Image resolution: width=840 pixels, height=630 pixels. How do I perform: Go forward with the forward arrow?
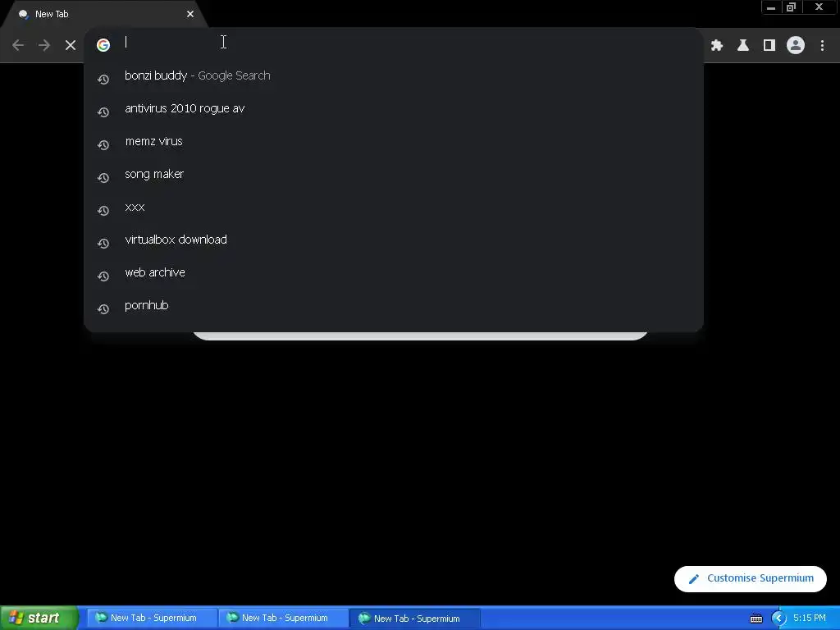pos(44,45)
